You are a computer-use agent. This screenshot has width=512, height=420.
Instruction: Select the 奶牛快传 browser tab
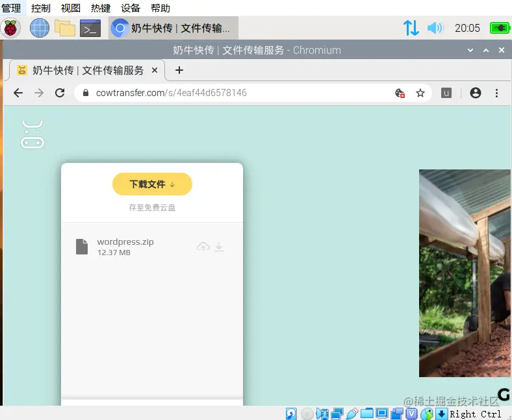click(x=86, y=70)
